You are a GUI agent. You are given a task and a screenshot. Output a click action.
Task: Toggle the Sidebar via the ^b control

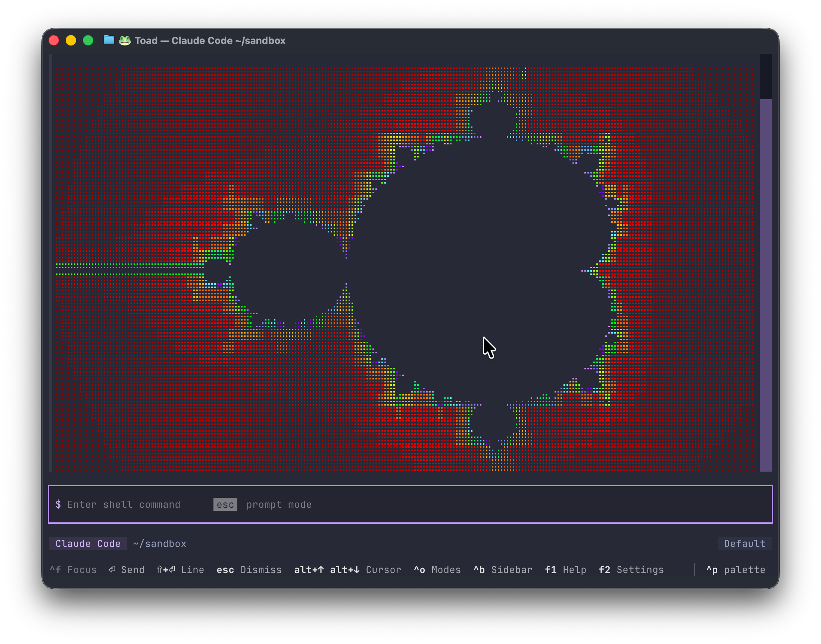pos(503,570)
